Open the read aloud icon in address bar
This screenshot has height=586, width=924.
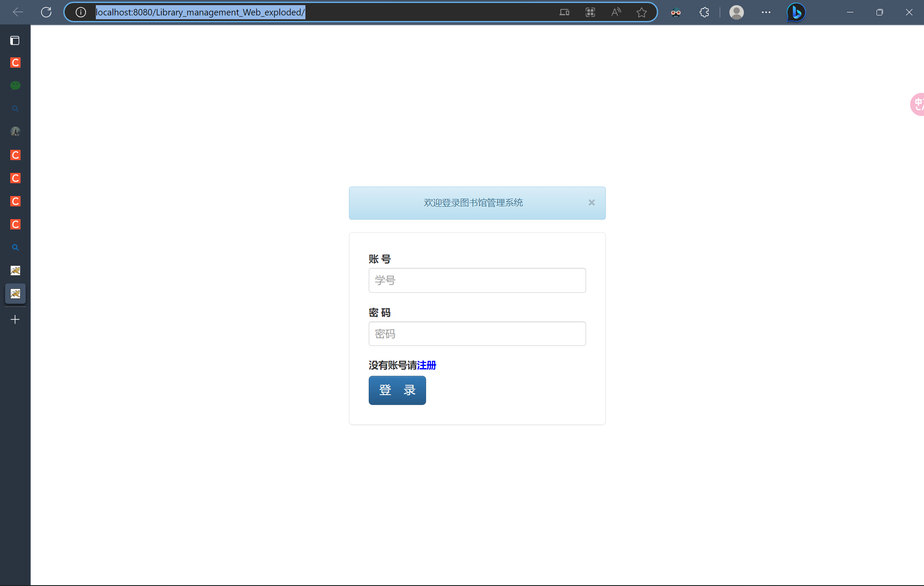coord(616,12)
